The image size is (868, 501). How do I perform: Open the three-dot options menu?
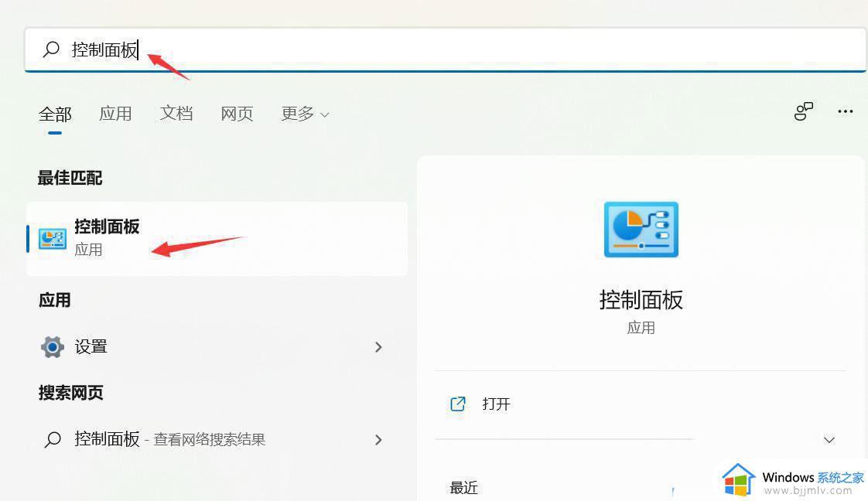[846, 111]
